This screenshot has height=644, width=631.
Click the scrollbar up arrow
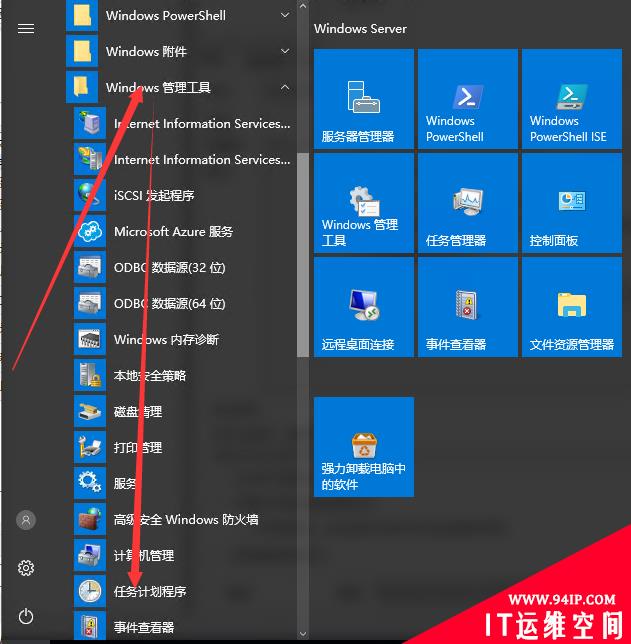pos(303,6)
